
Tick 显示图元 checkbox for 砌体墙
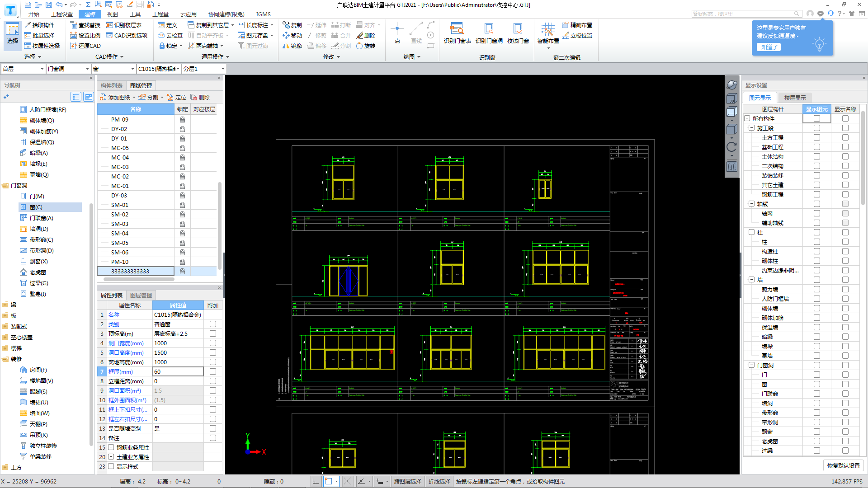(816, 308)
